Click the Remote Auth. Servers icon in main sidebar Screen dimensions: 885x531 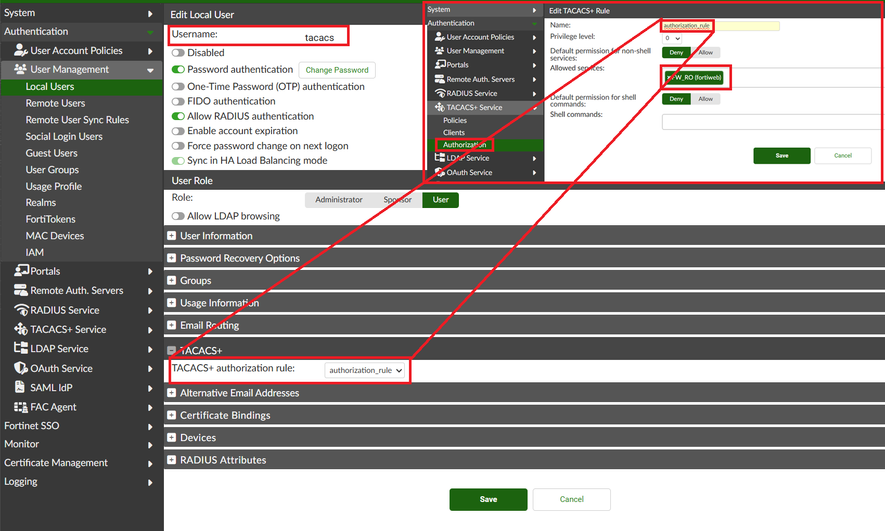tap(21, 290)
